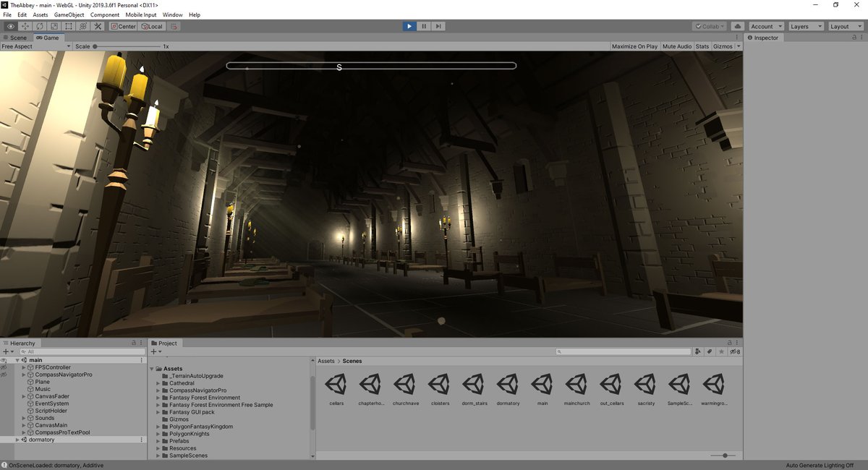
Task: Expand the dormatory scene in Hierarchy
Action: coord(17,440)
